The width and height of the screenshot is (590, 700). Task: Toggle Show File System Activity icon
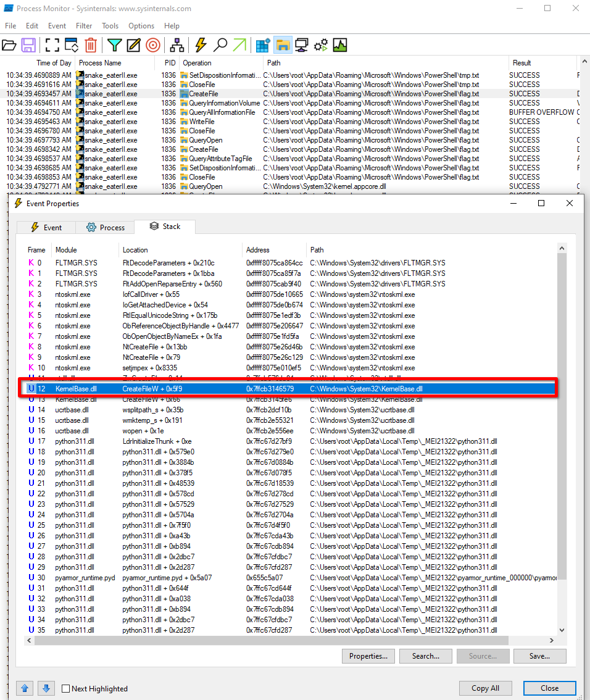tap(283, 45)
